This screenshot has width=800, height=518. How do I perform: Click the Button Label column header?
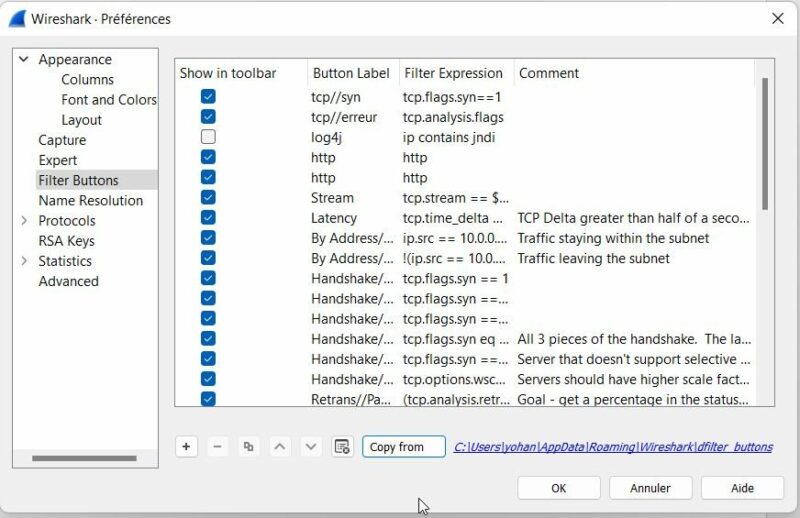[x=353, y=73]
